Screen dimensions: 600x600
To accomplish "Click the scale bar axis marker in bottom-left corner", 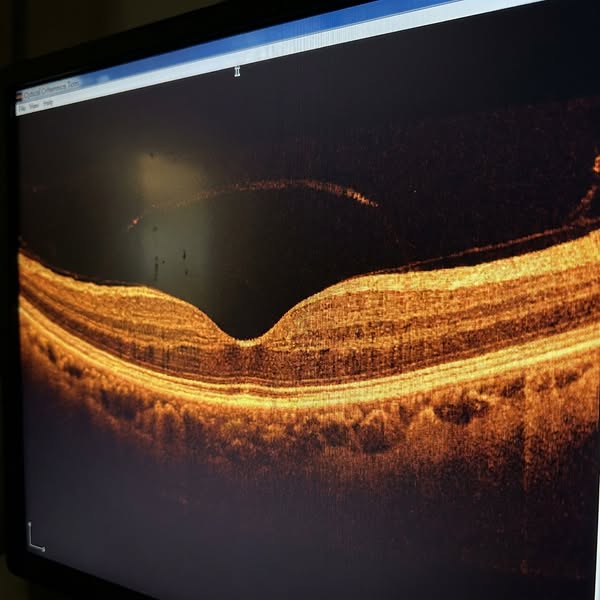I will pos(35,536).
